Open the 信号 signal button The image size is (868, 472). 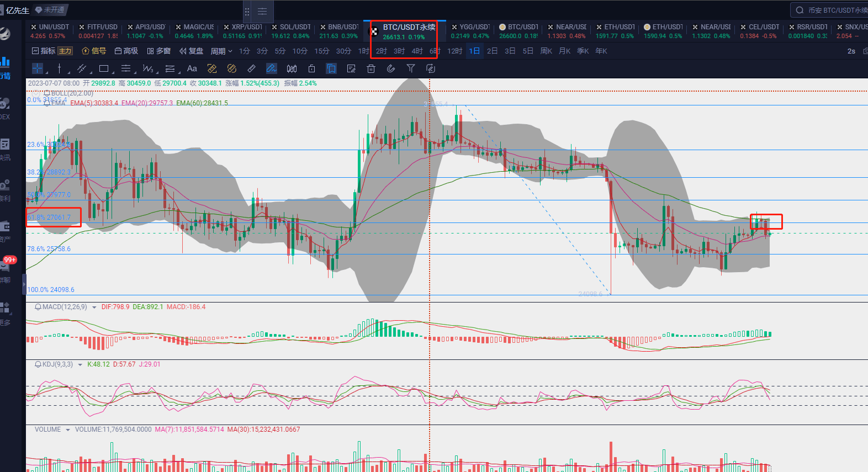(x=94, y=51)
